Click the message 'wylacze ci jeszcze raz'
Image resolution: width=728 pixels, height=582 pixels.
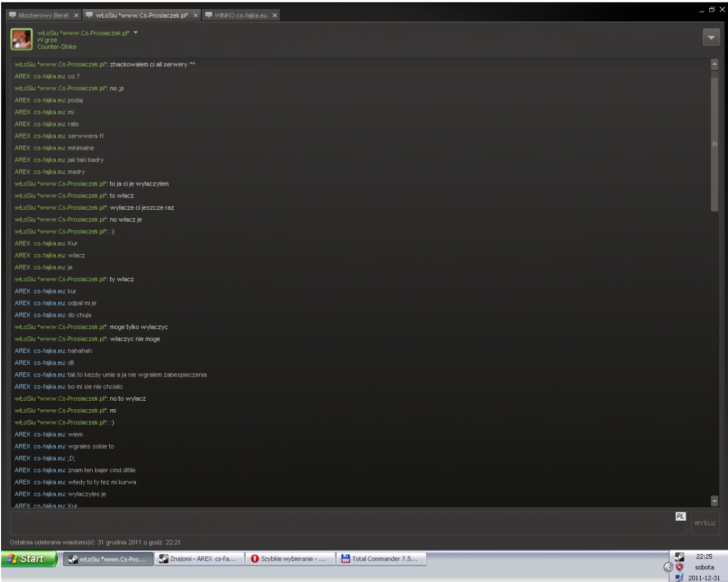coord(142,207)
